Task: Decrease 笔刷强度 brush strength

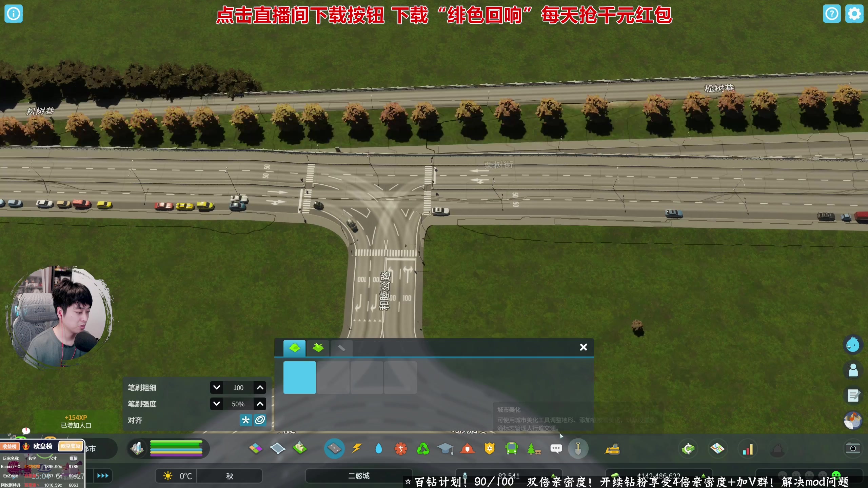Action: 216,404
